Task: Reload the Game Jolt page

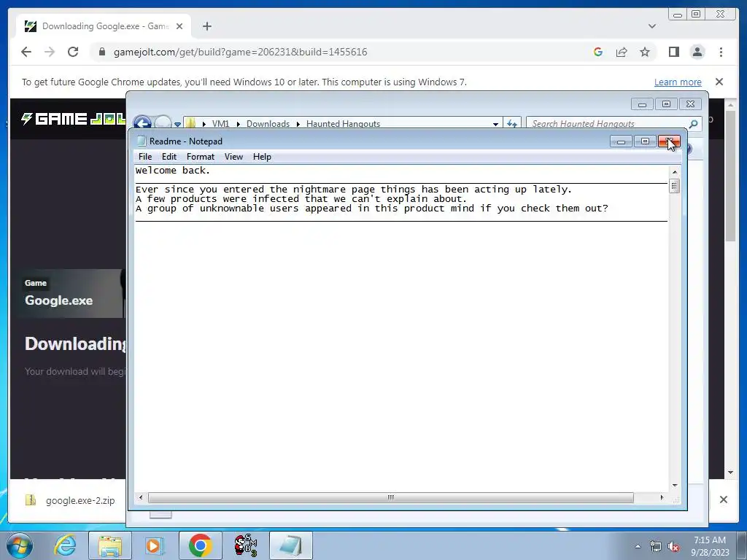Action: [73, 52]
